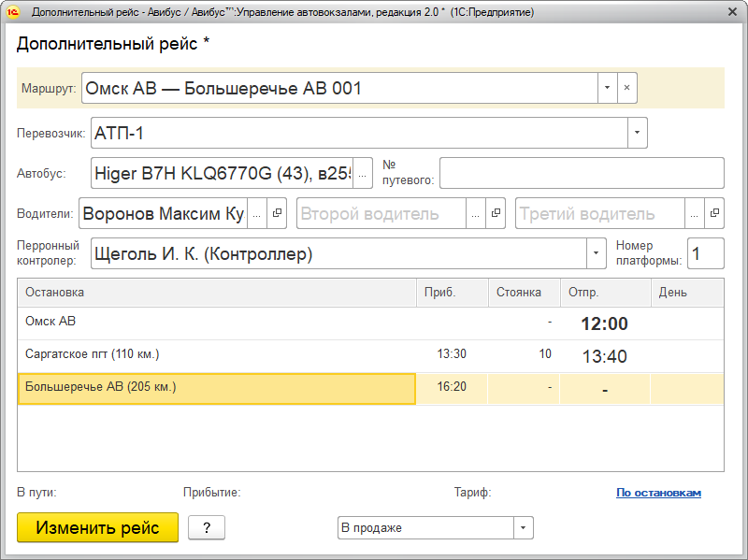The width and height of the screenshot is (748, 560).
Task: Click the Остановка column header
Action: [x=215, y=293]
